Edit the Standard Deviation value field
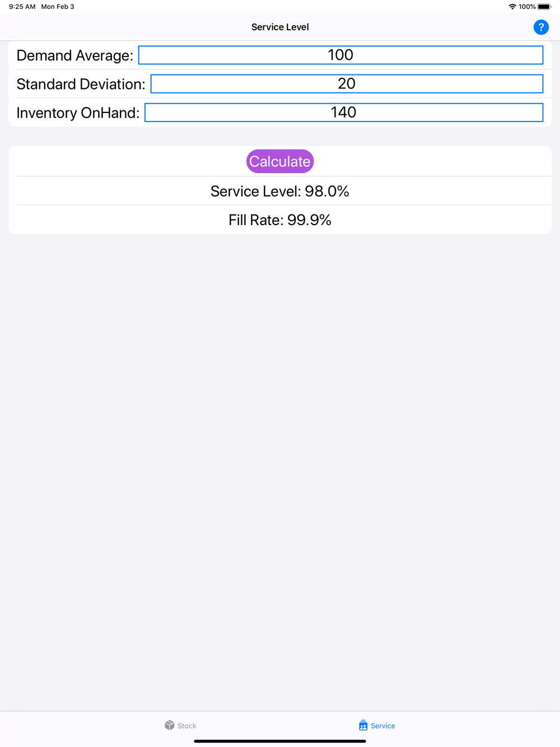This screenshot has width=560, height=747. click(347, 84)
